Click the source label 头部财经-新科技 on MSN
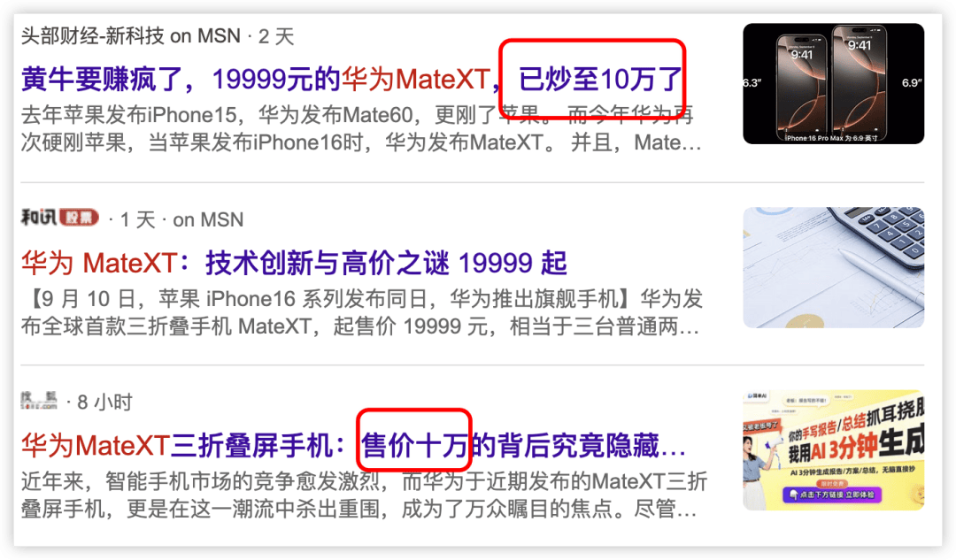The image size is (956, 560). tap(131, 36)
